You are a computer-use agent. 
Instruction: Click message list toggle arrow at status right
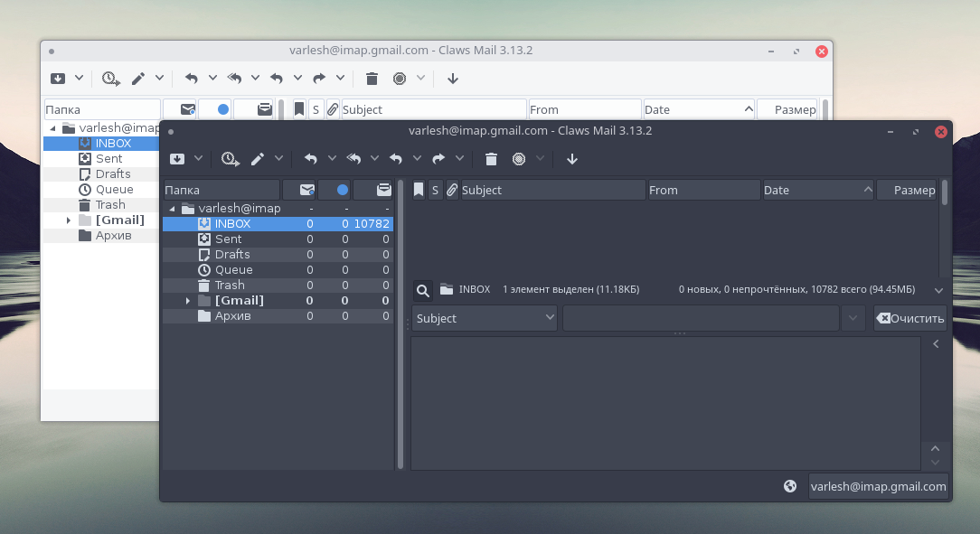click(x=938, y=290)
